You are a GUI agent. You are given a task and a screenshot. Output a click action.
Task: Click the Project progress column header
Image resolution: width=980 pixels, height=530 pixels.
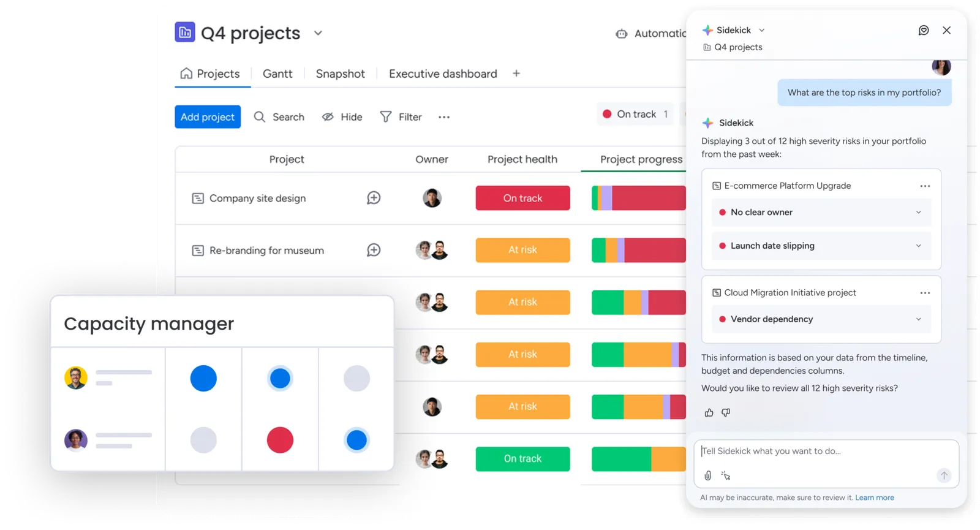coord(641,159)
